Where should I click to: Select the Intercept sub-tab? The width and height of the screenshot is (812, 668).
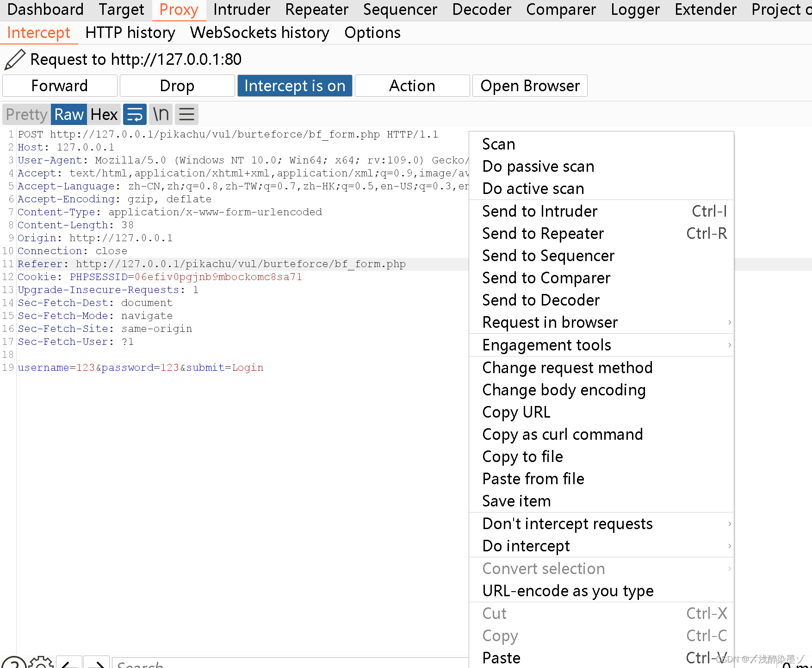[39, 33]
